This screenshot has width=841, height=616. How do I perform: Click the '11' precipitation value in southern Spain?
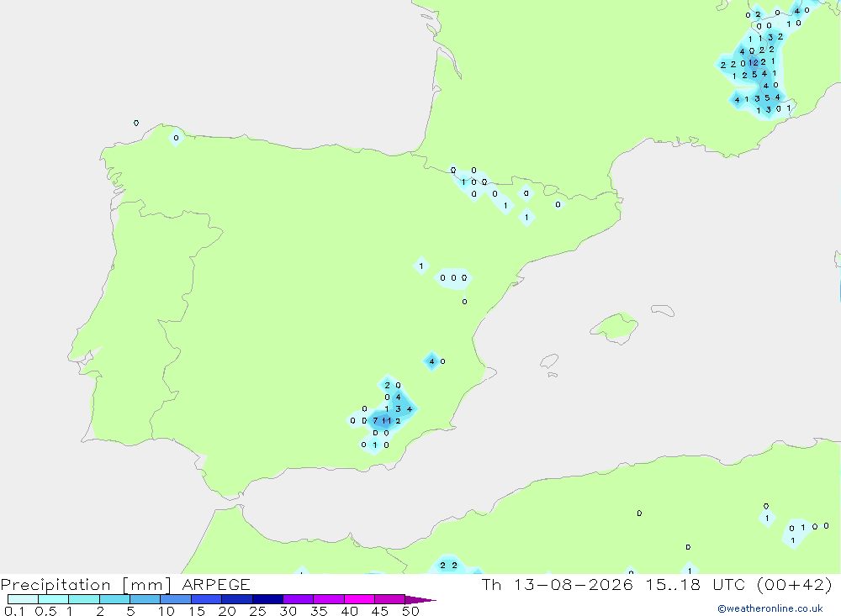coord(387,421)
